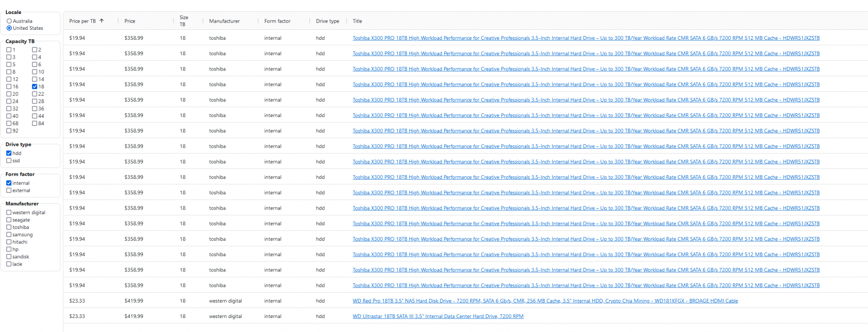
Task: Enable the 4 TB capacity checkbox
Action: point(34,57)
